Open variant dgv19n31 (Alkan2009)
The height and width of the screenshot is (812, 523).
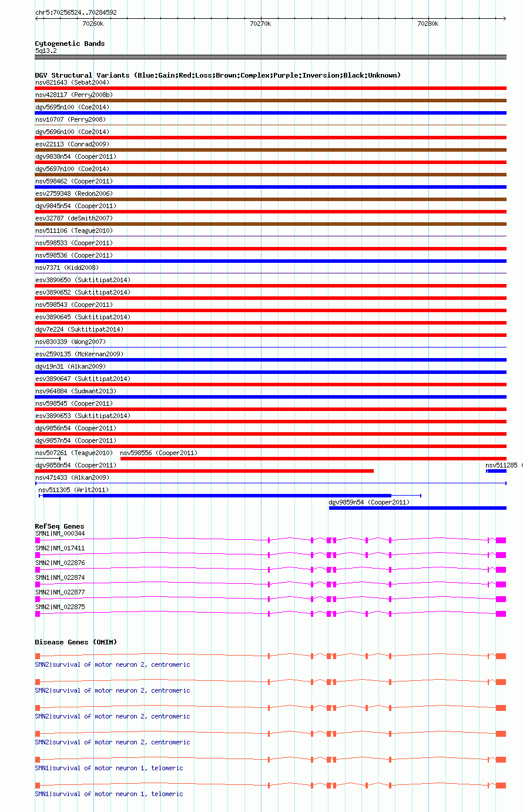pyautogui.click(x=71, y=366)
